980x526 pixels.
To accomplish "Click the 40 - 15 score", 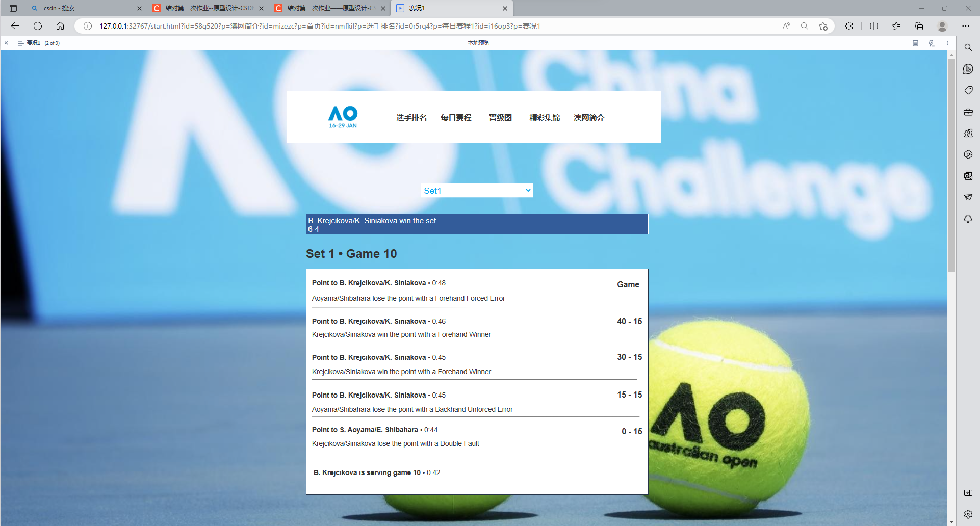I will click(x=629, y=321).
